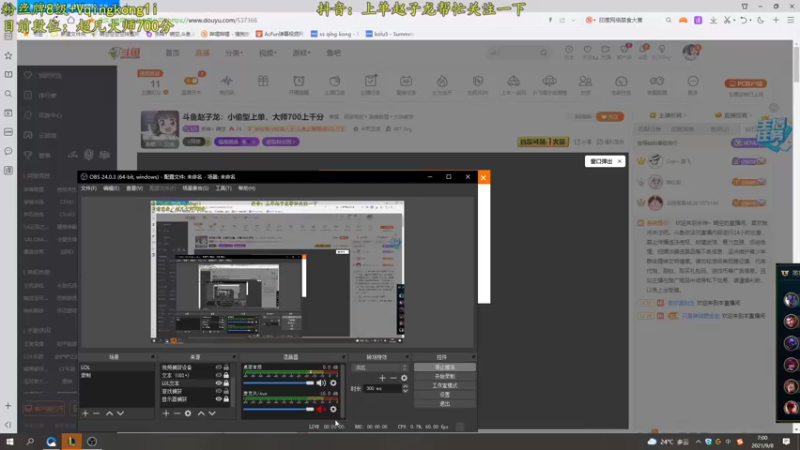Expand the 游戏 dropdown in the Douyu navigation
800x450 pixels.
(302, 53)
